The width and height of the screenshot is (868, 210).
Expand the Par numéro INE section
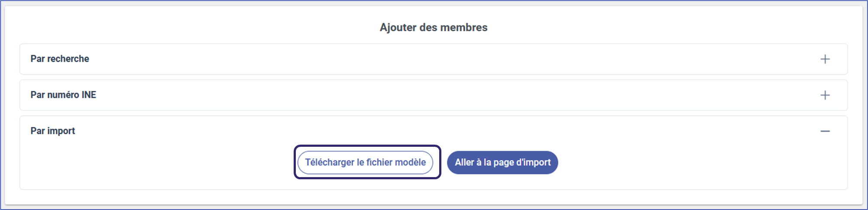(x=433, y=95)
